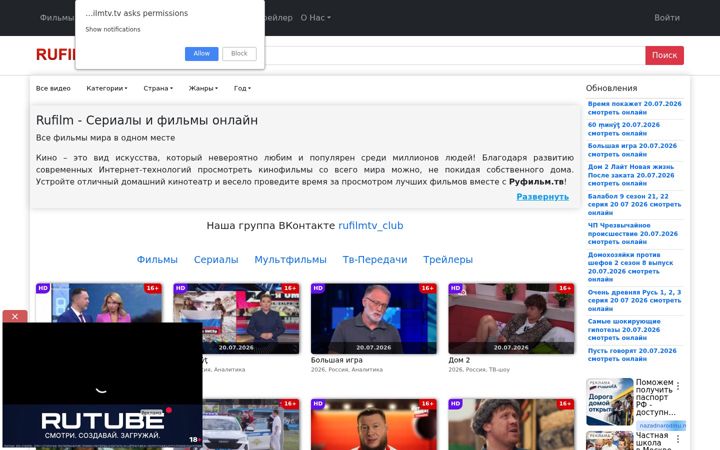Open the rufilmtv_club VKontakte link
The width and height of the screenshot is (720, 450).
[371, 225]
